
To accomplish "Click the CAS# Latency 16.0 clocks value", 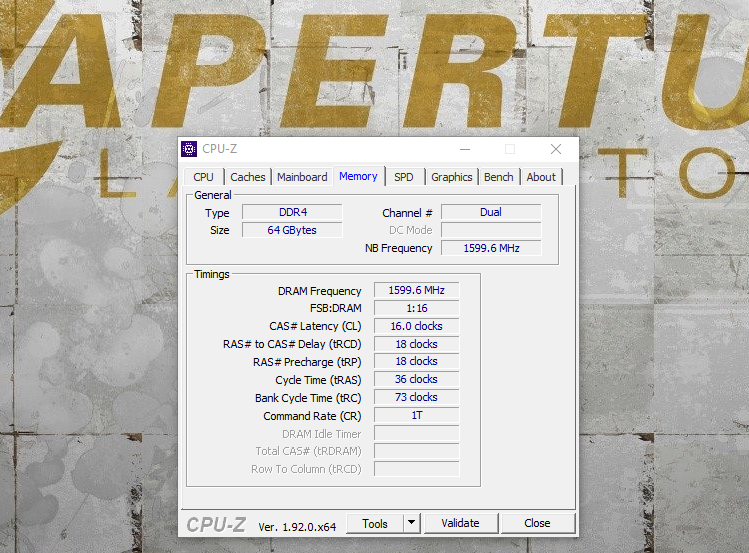I will pos(417,326).
